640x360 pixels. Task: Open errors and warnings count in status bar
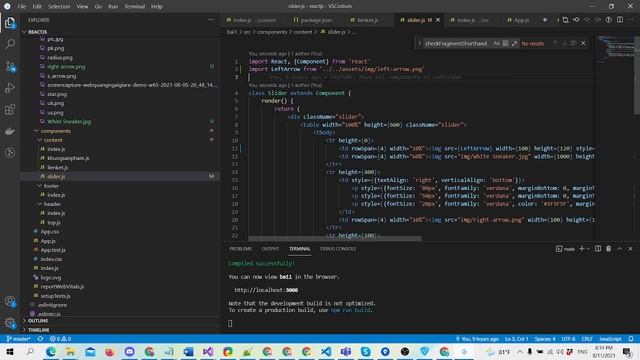tap(60, 339)
